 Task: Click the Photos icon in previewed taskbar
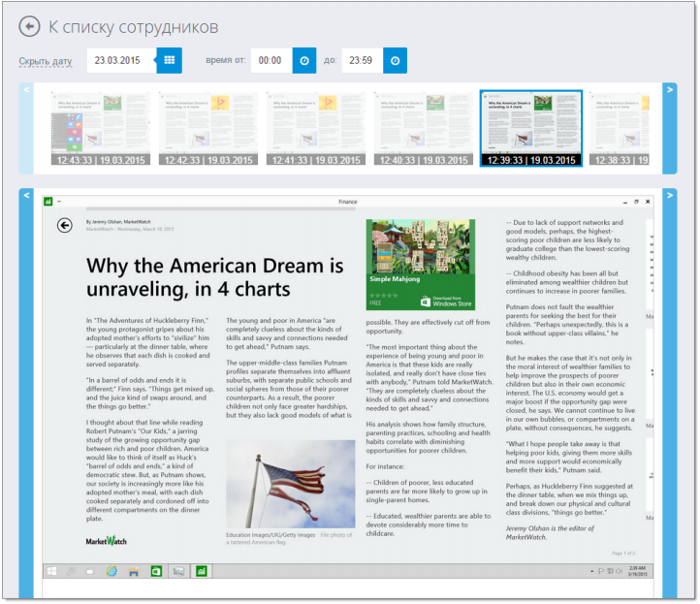178,571
